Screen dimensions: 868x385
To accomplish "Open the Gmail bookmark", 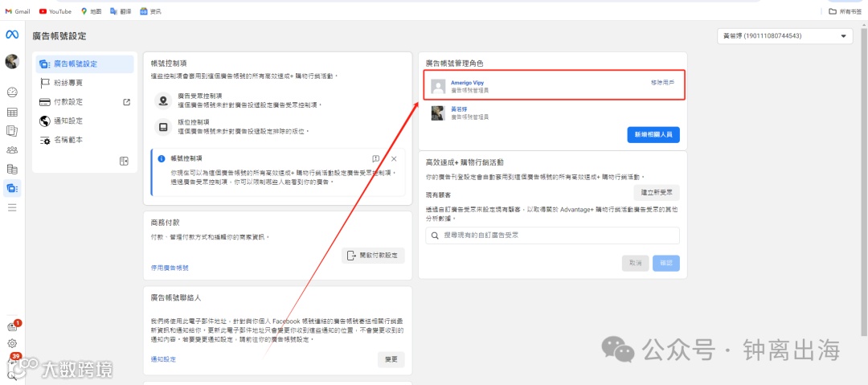I will (18, 11).
